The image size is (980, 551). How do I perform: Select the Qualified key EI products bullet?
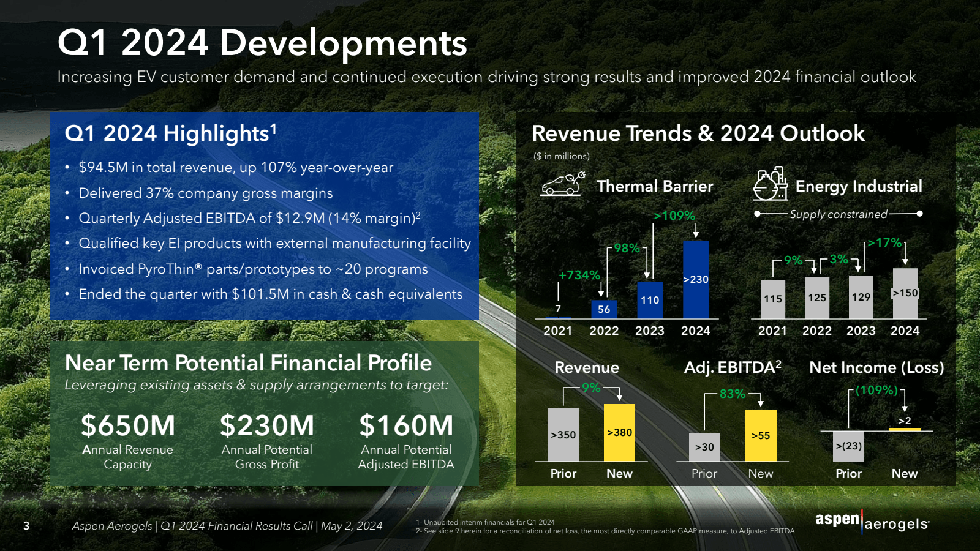[274, 244]
